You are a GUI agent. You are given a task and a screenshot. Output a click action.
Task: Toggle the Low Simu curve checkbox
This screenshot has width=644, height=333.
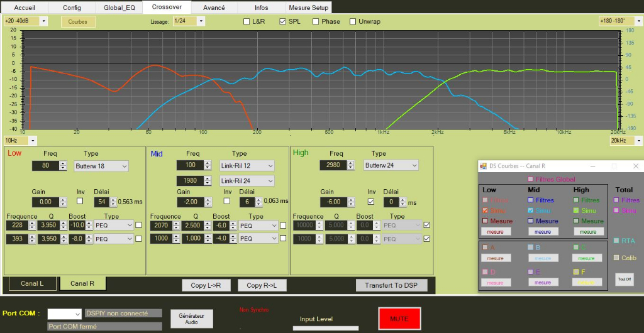[x=485, y=210]
